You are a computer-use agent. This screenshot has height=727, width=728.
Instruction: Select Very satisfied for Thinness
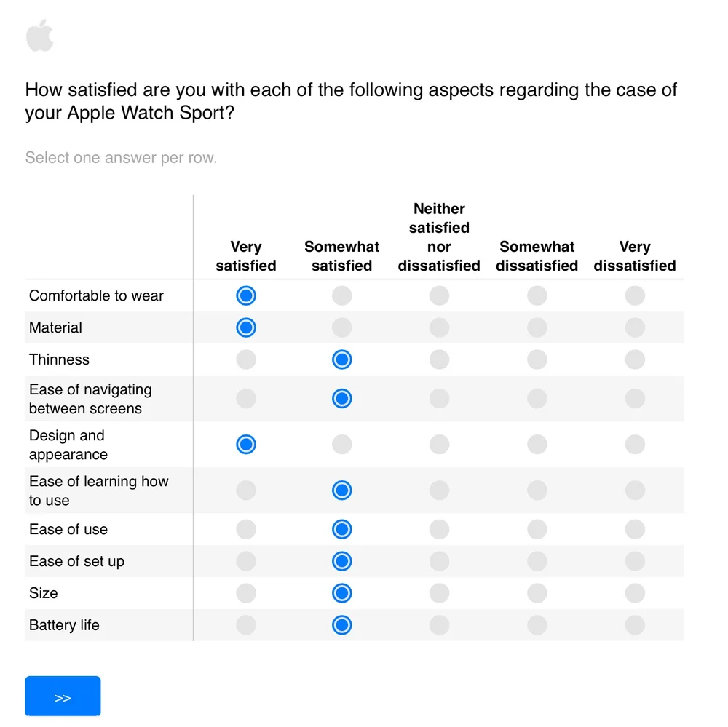pyautogui.click(x=246, y=359)
